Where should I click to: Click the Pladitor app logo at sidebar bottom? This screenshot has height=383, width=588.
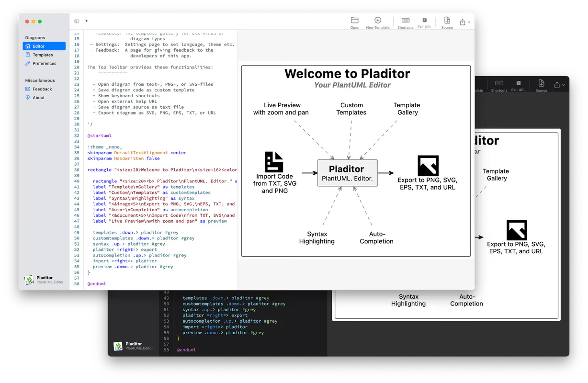coord(29,280)
